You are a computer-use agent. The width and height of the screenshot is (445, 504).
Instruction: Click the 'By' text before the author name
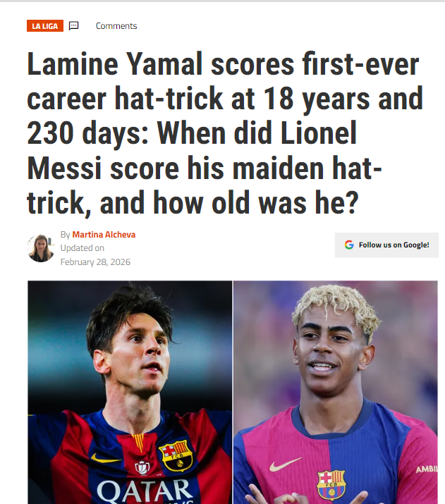click(66, 235)
